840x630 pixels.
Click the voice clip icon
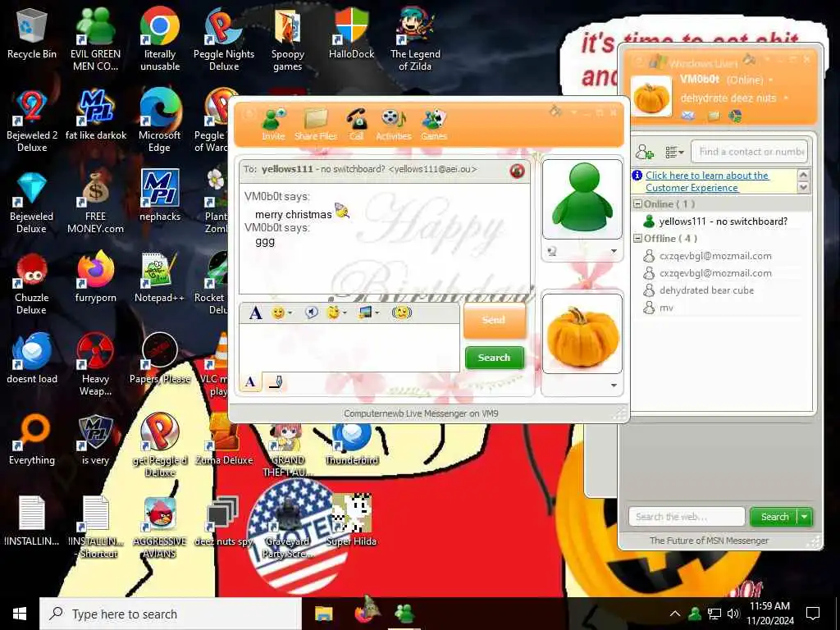coord(311,313)
